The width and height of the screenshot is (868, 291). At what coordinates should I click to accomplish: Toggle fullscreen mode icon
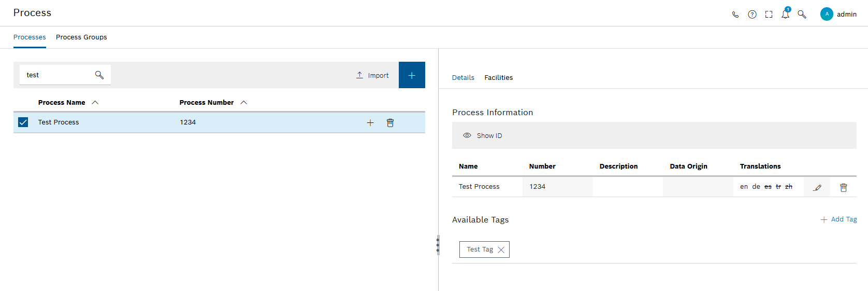pos(769,15)
